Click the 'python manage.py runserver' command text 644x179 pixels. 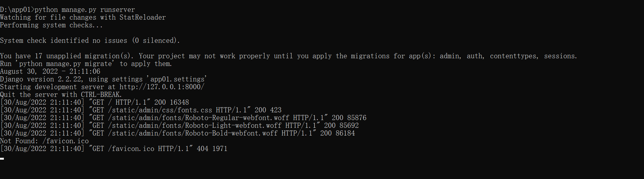coord(85,10)
